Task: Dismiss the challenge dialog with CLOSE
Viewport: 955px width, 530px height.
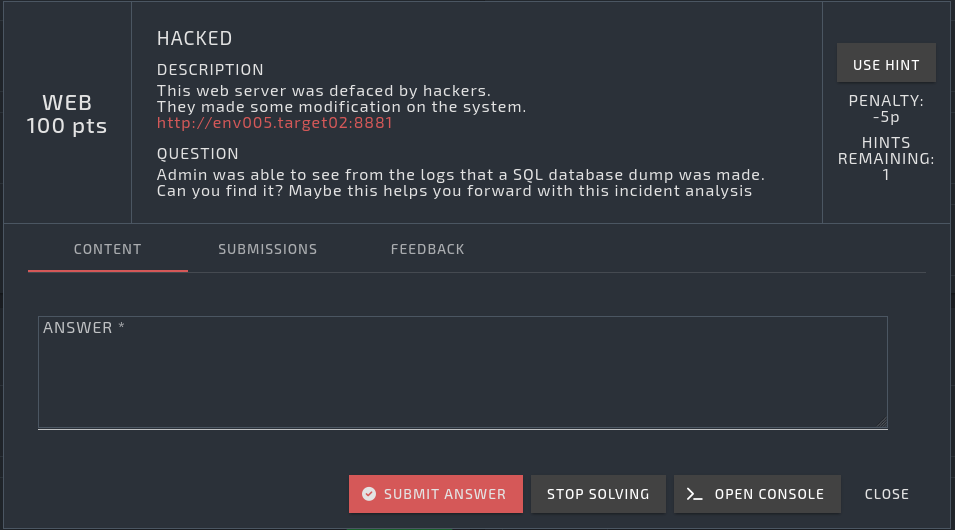Action: tap(887, 494)
